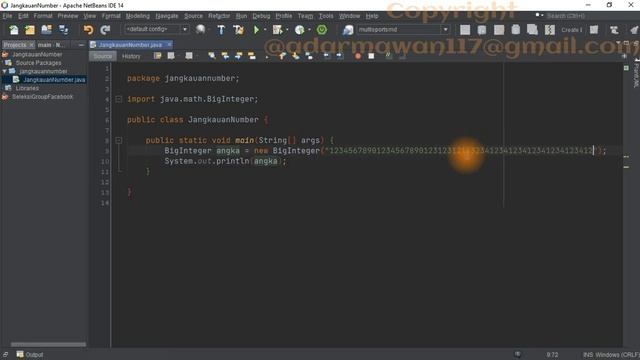Select the JangkauanNumber.java editor tab
Image resolution: width=640 pixels, height=360 pixels.
[x=130, y=45]
